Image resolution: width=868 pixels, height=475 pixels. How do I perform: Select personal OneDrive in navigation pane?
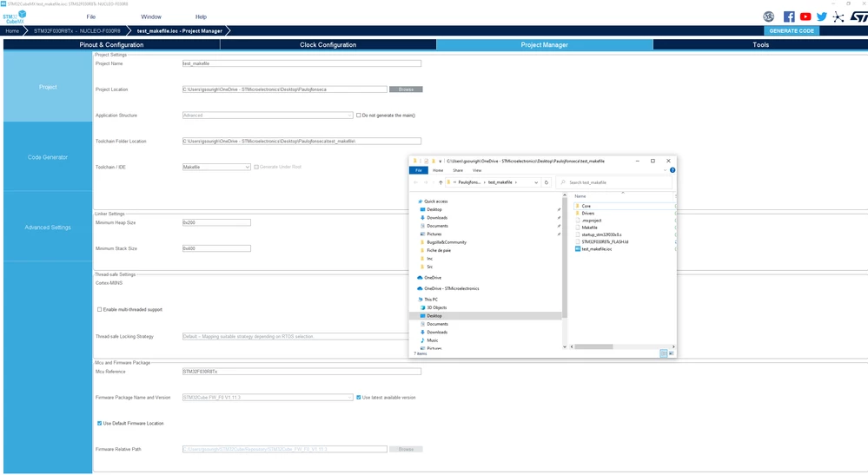click(433, 278)
